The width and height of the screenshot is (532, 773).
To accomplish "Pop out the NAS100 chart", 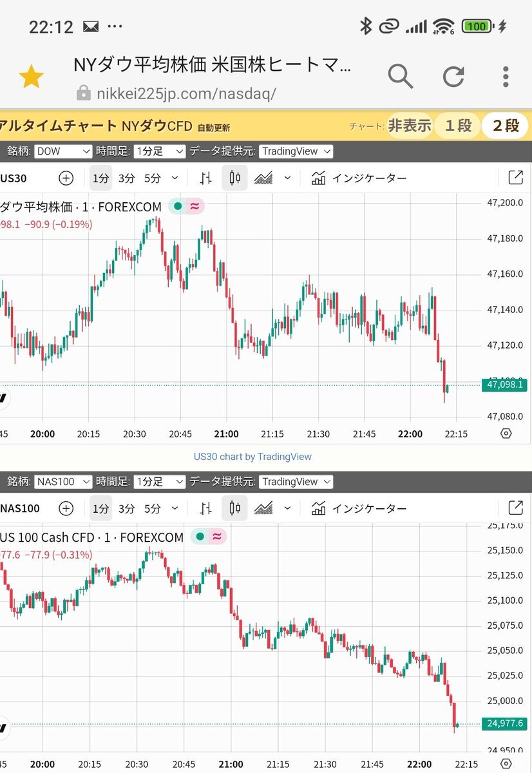I will click(x=515, y=508).
